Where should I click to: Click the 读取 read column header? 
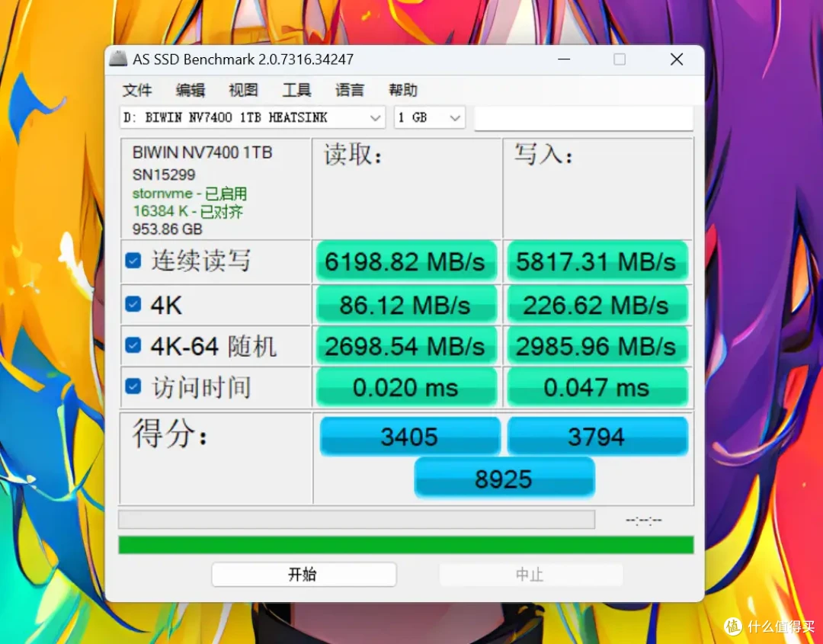[x=353, y=155]
